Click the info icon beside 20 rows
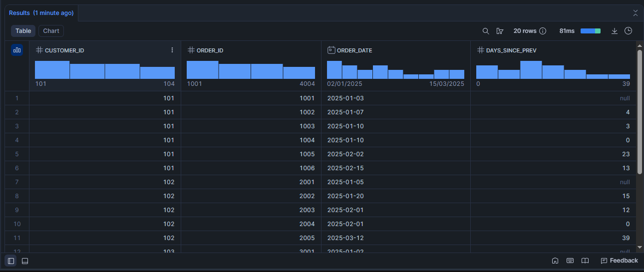Image resolution: width=644 pixels, height=272 pixels. pyautogui.click(x=543, y=31)
